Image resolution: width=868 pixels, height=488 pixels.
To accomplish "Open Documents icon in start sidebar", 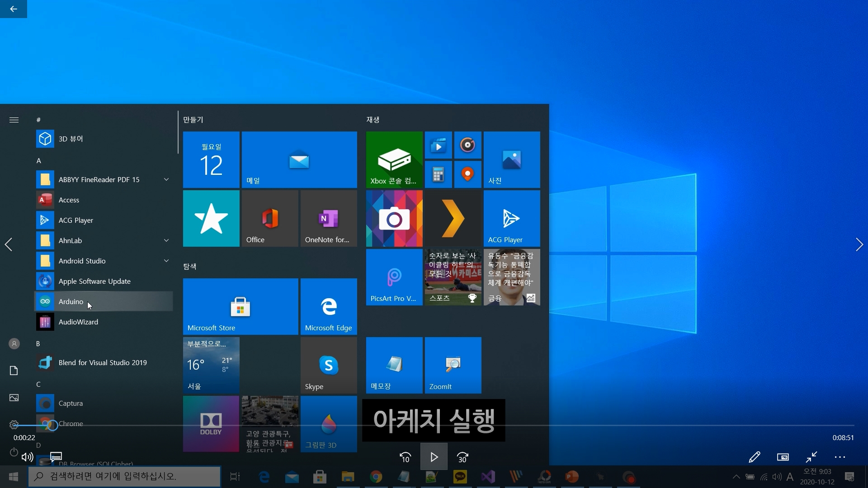I will [x=14, y=371].
